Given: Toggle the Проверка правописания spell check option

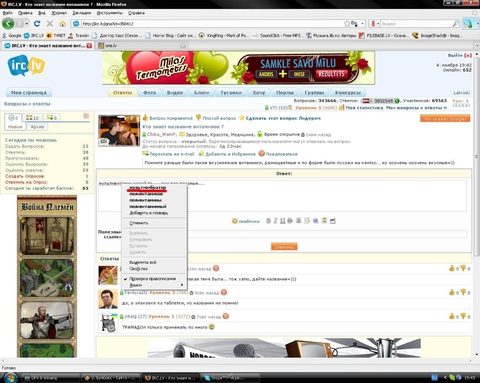Looking at the screenshot, I should (x=152, y=279).
